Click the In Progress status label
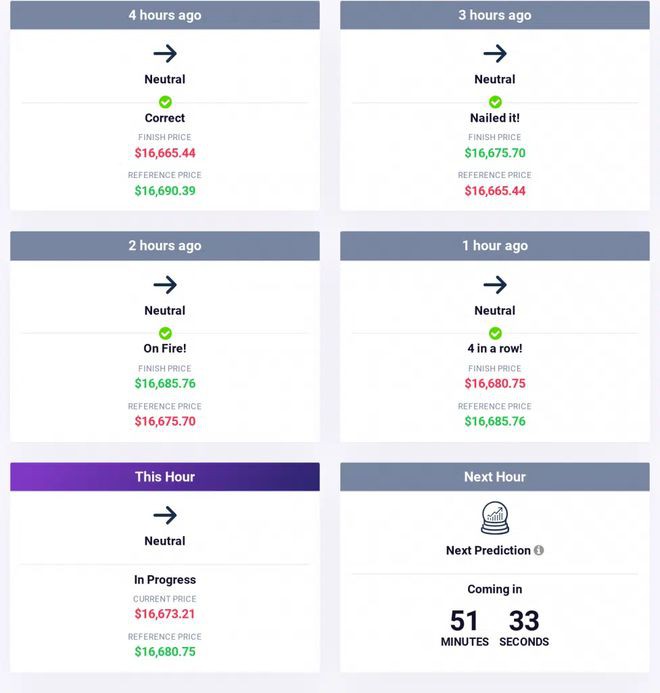This screenshot has width=660, height=693. tap(165, 580)
